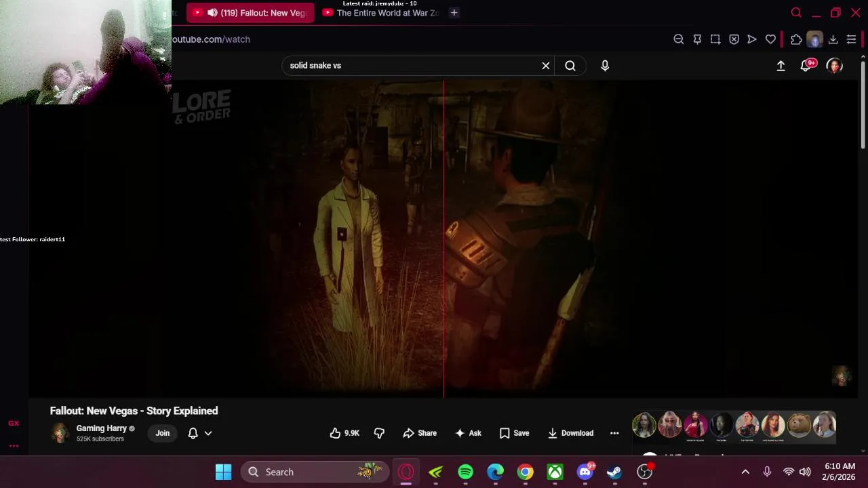This screenshot has width=868, height=488.
Task: Click the Gaming Harry channel avatar
Action: click(x=60, y=433)
